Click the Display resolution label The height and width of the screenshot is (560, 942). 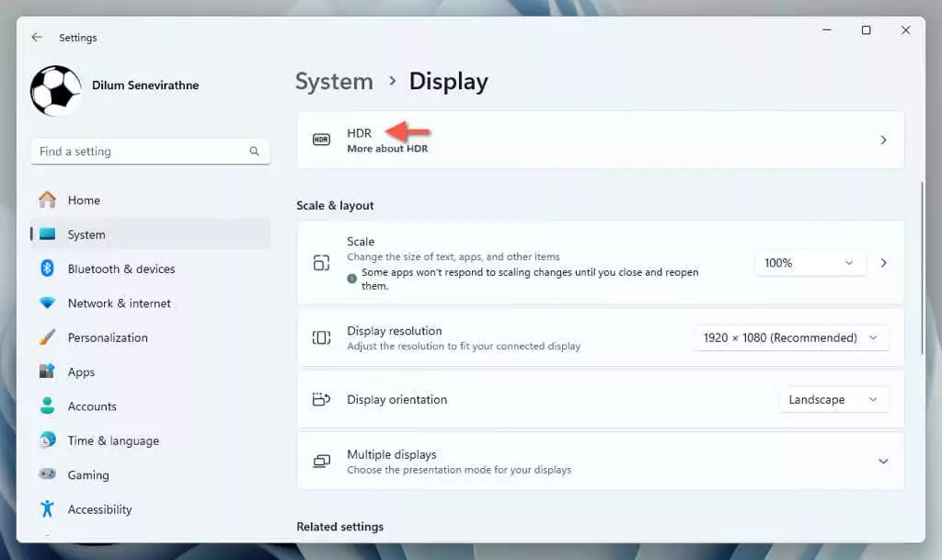point(394,331)
